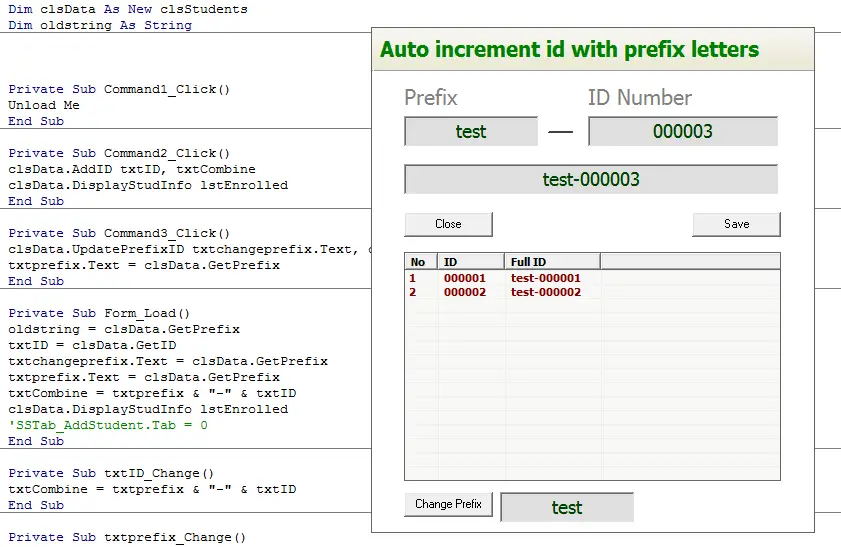Click the Close button

[x=448, y=224]
